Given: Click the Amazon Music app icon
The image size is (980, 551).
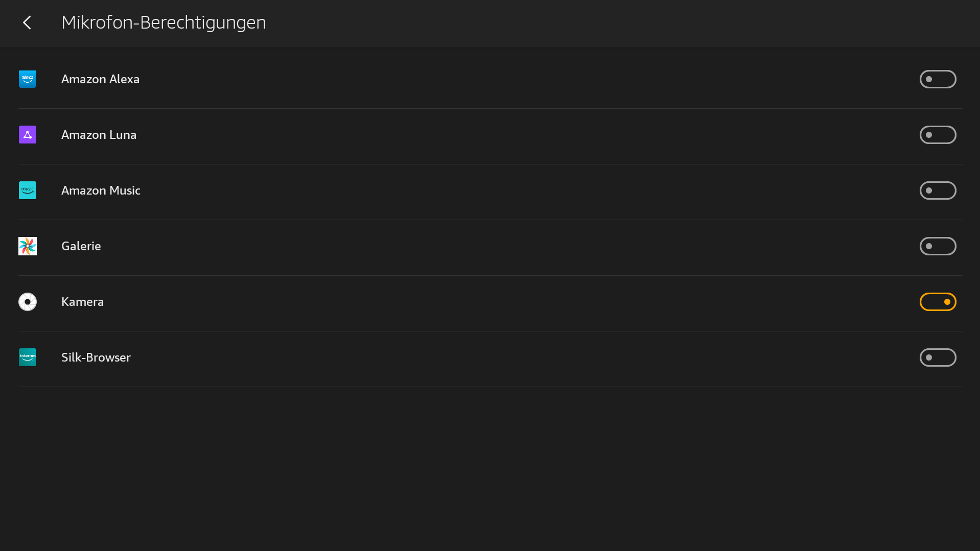Looking at the screenshot, I should pyautogui.click(x=28, y=190).
